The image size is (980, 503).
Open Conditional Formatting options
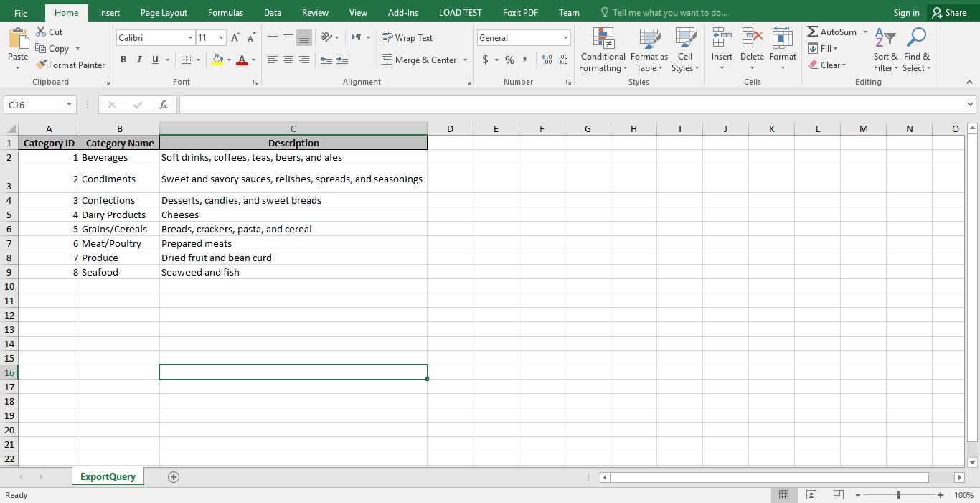[603, 50]
